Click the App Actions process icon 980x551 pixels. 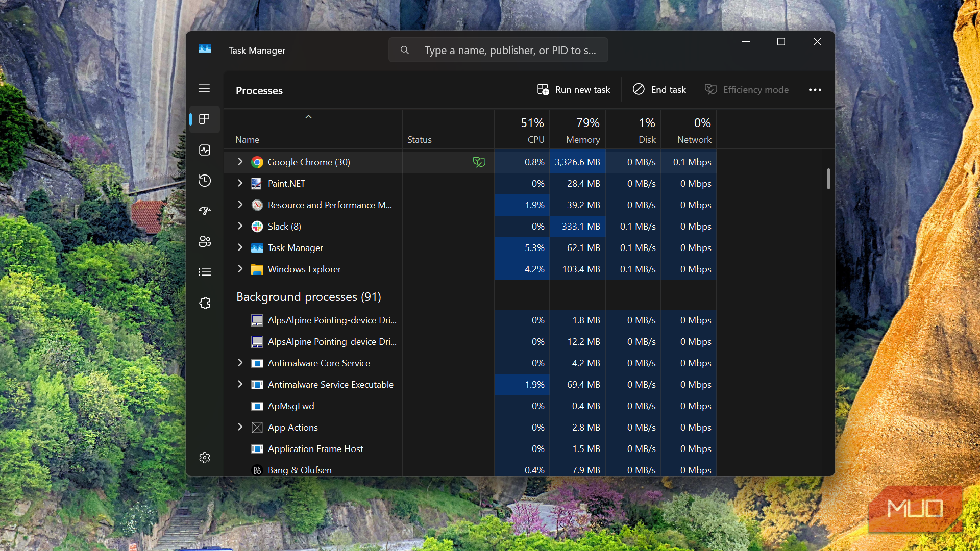(257, 428)
